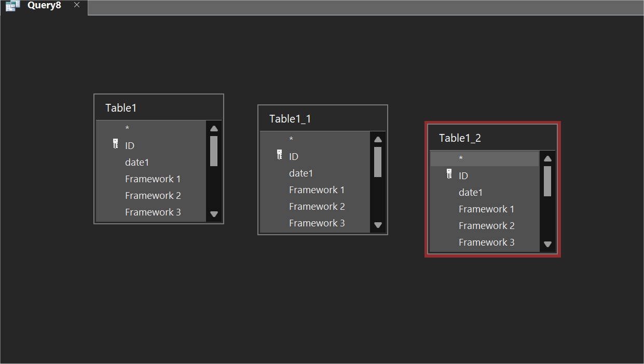This screenshot has height=364, width=644.
Task: Select Framework 2 field in Table1_1
Action: [x=317, y=207]
